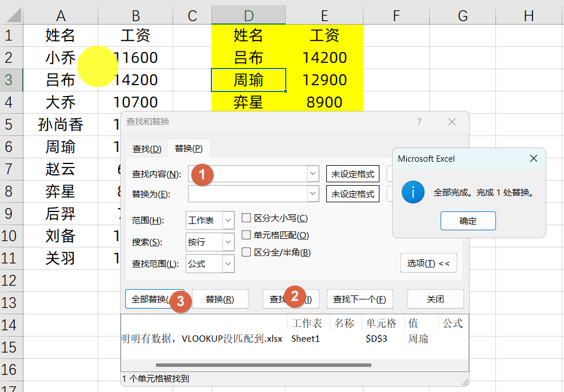Click the fill handle of cell D3
The height and width of the screenshot is (392, 564).
click(x=285, y=91)
